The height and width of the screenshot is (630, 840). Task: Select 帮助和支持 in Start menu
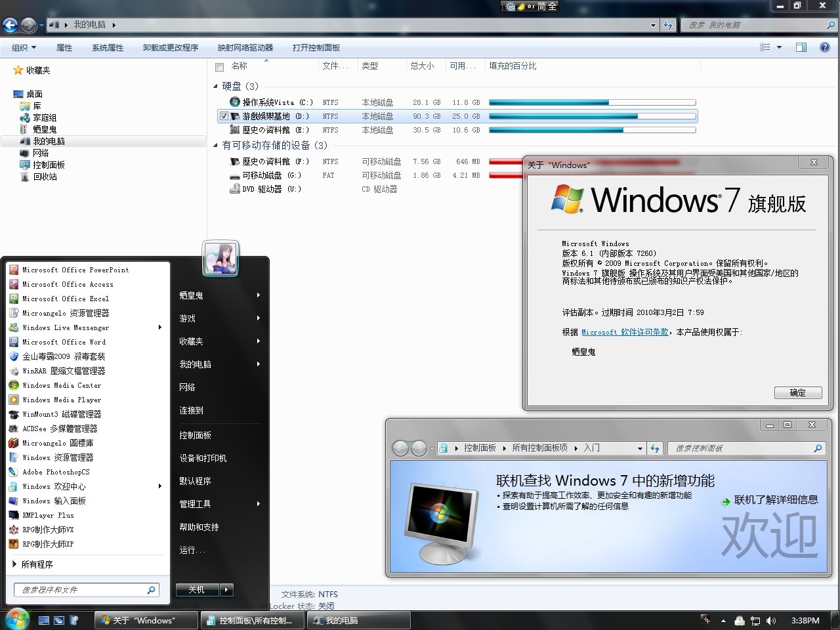click(x=199, y=527)
